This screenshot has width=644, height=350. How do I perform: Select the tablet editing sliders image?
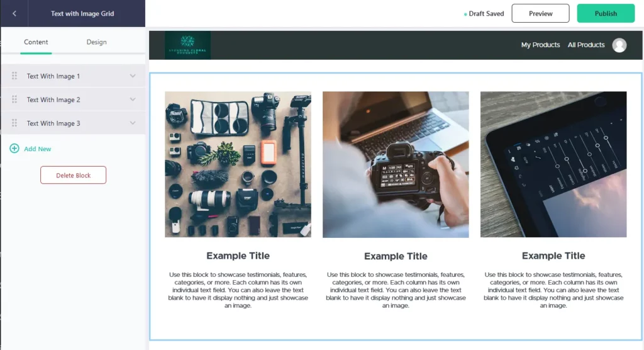pos(553,164)
